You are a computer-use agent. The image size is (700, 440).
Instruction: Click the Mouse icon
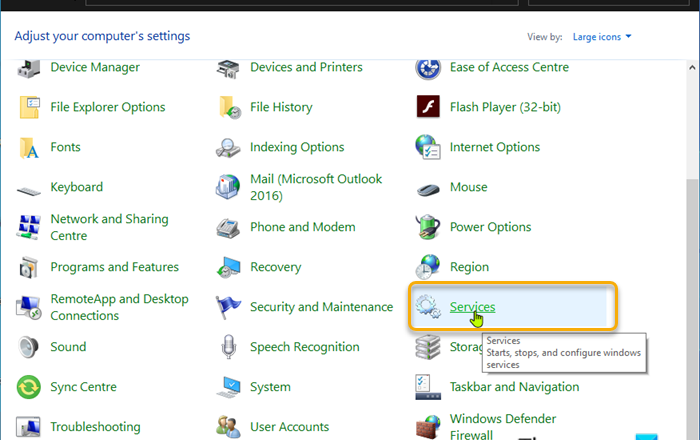(x=428, y=190)
